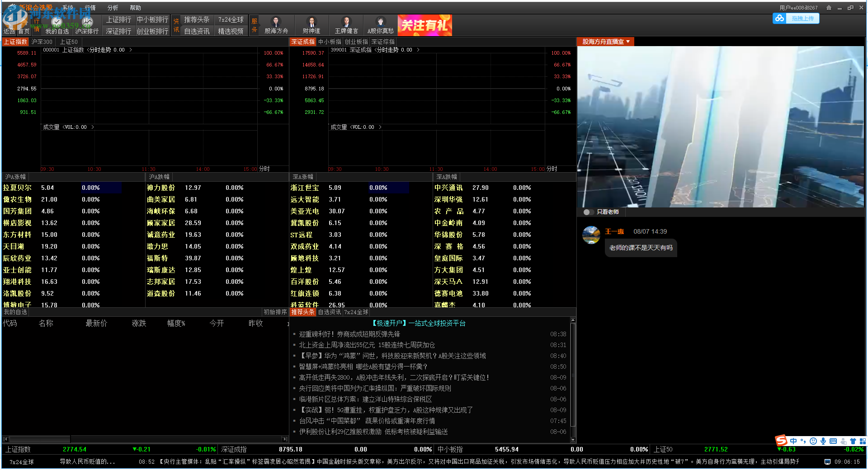The width and height of the screenshot is (868, 470).
Task: Open the 关注有礼 promo banner
Action: [x=425, y=25]
